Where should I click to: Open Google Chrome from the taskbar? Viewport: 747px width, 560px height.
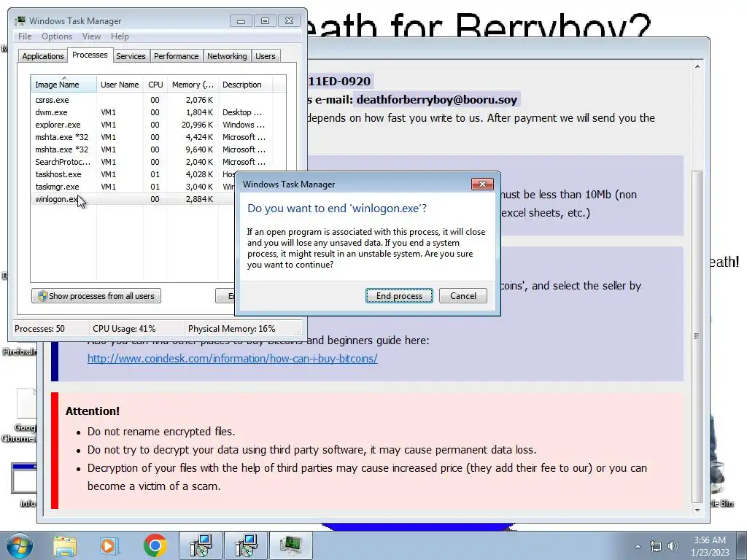tap(155, 545)
